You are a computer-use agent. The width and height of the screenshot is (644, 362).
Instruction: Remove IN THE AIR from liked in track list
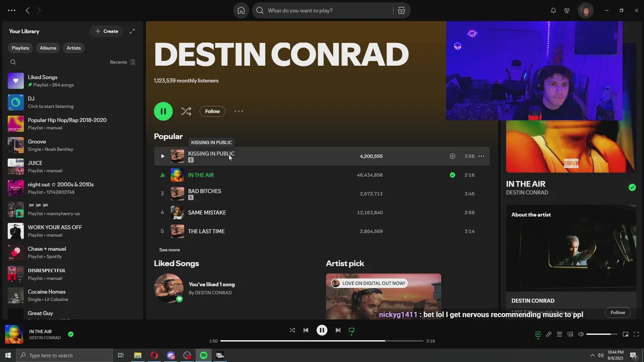pos(452,175)
